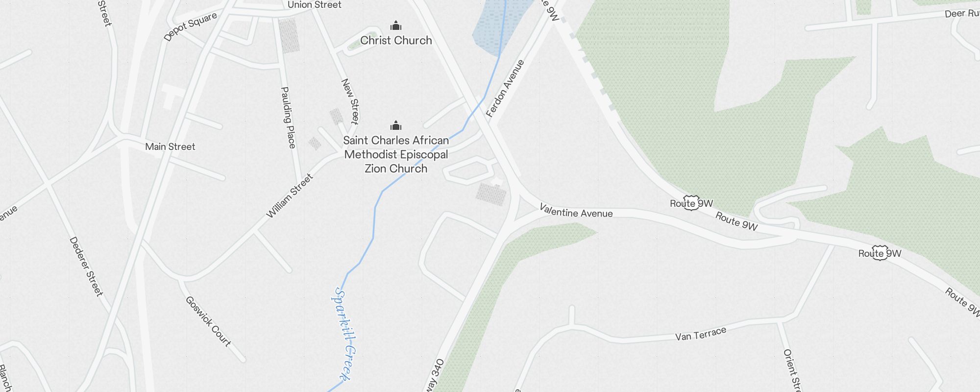Screen dimensions: 980x392
Task: Click the Paulding Place label
Action: 288,118
